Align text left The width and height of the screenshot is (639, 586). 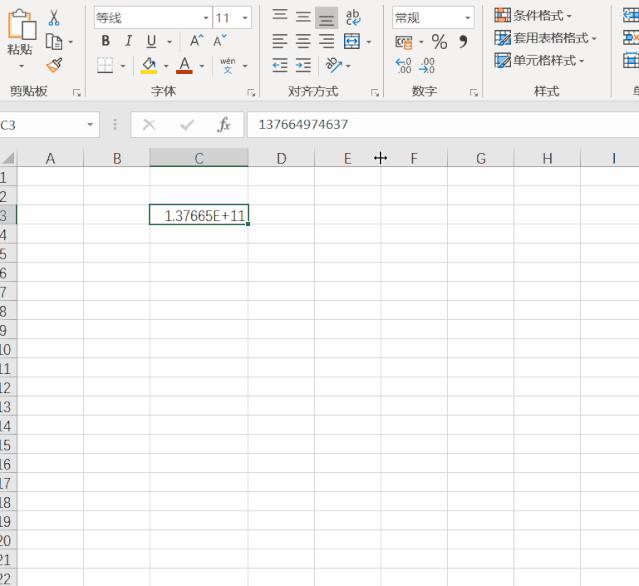click(280, 41)
